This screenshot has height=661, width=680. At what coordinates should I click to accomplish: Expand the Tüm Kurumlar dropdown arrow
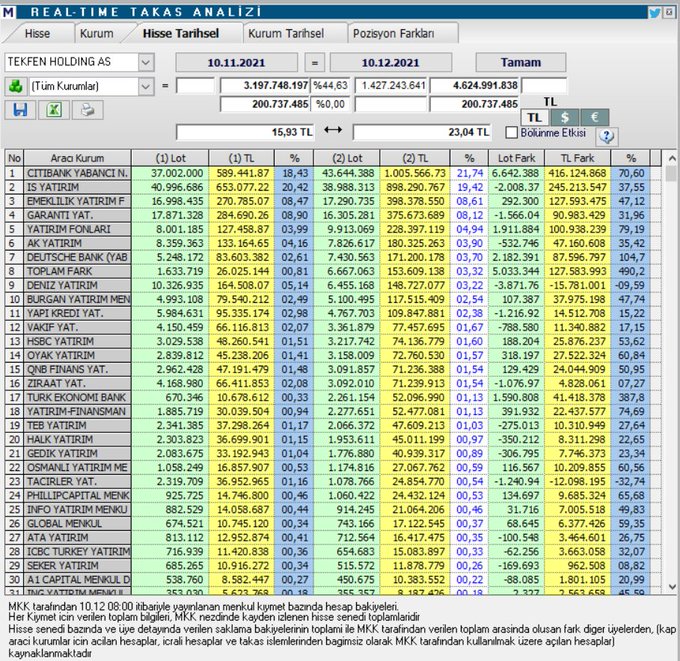coord(146,86)
